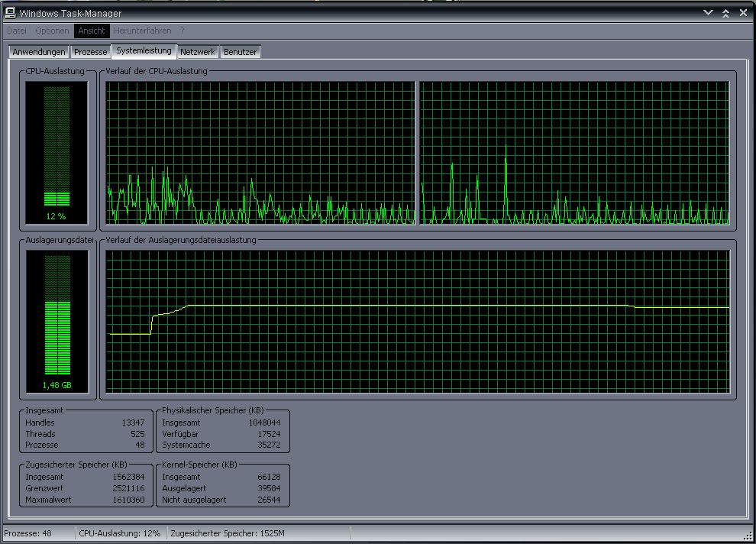Click the Ausgelagert value 39584

pyautogui.click(x=269, y=488)
